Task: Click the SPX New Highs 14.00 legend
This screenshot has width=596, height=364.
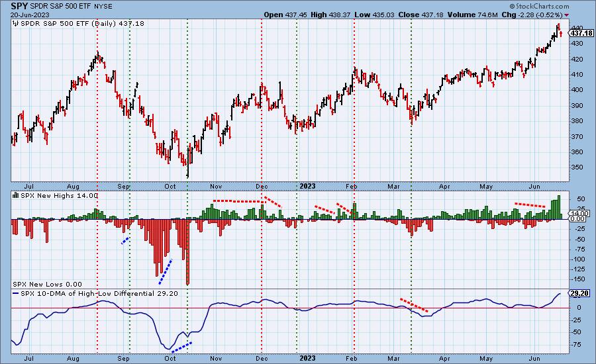Action: (x=59, y=195)
